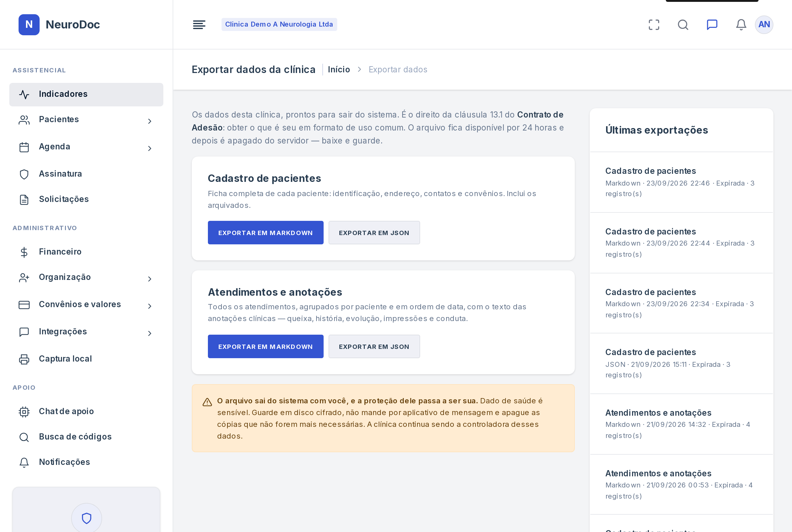Click the Busca de códigos magnifier icon
The image size is (792, 532).
pyautogui.click(x=24, y=437)
